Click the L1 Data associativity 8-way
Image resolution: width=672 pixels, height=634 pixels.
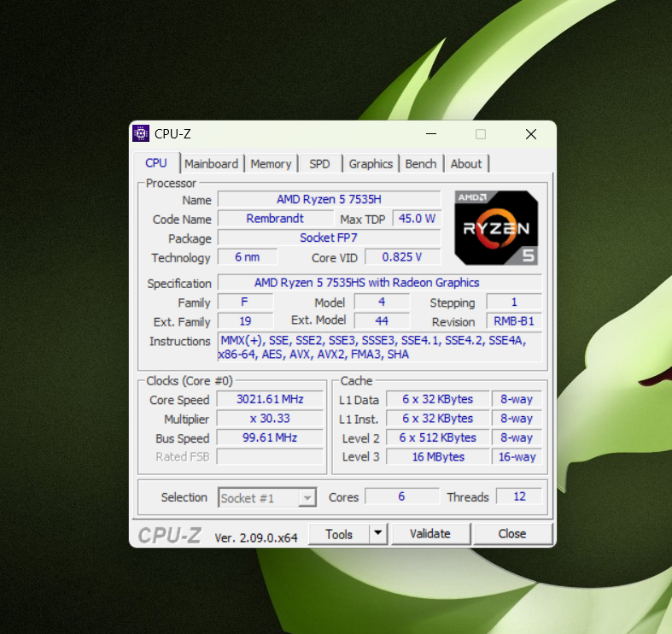tap(517, 399)
